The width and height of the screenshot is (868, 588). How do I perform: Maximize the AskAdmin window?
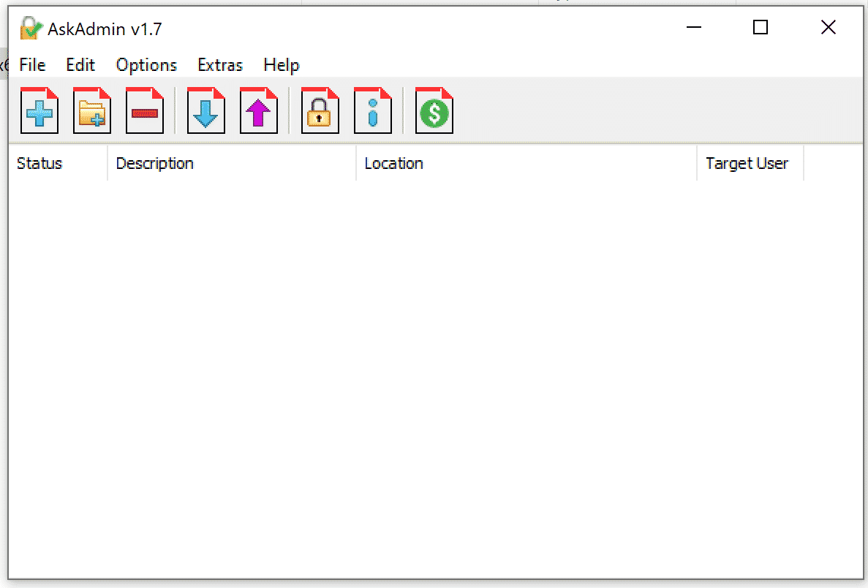[x=761, y=28]
